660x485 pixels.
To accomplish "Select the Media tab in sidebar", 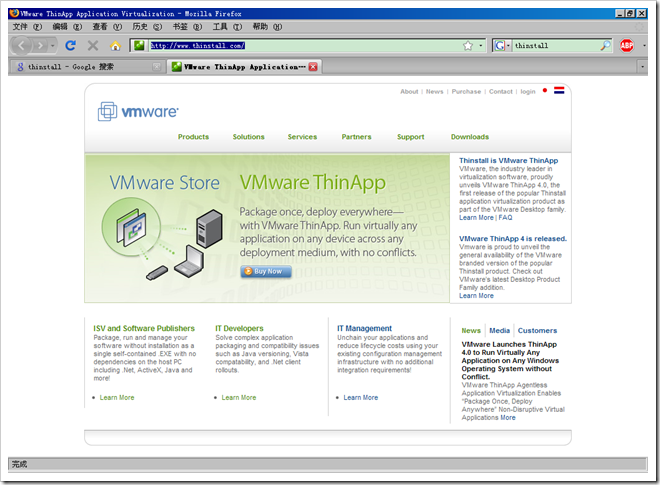I will pos(499,330).
